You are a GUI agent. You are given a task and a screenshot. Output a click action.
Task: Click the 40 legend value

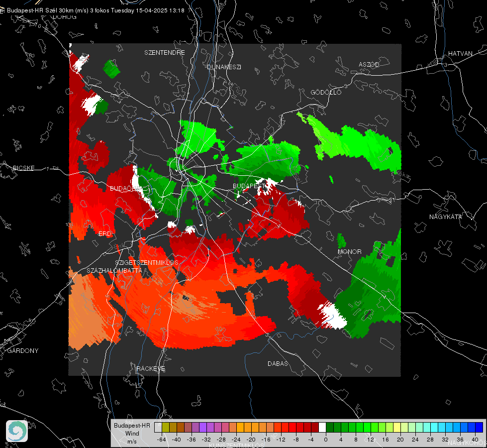[x=475, y=440]
